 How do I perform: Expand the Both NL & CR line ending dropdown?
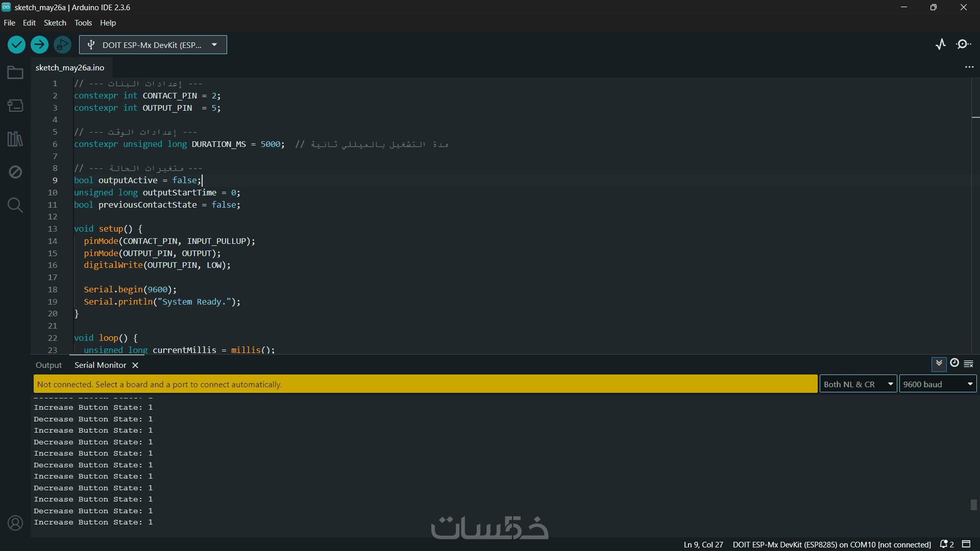(x=858, y=384)
